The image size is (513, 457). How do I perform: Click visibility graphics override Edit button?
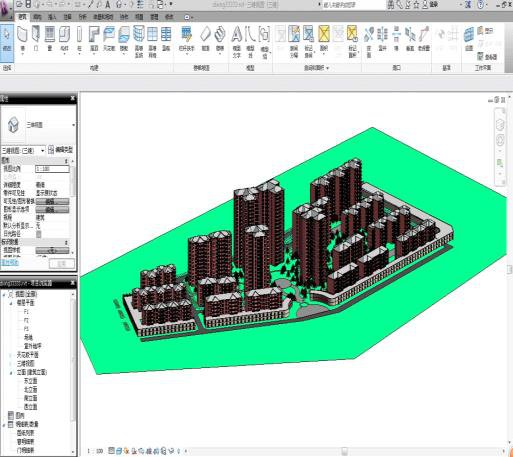(x=52, y=201)
